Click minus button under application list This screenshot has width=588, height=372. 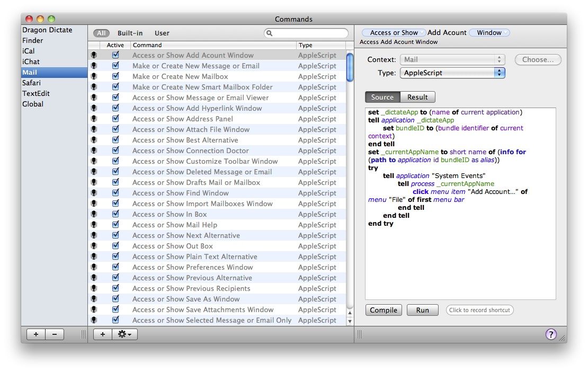(55, 334)
